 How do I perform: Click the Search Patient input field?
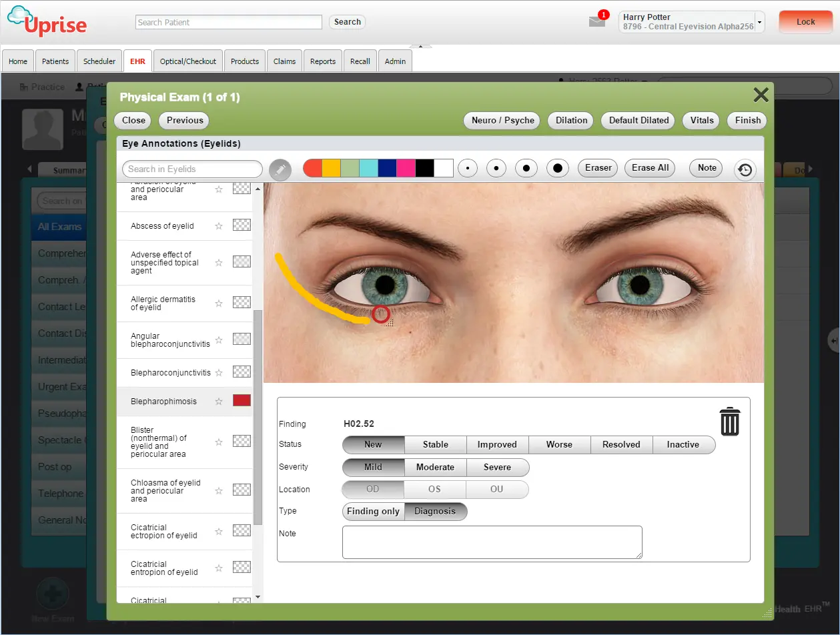228,22
